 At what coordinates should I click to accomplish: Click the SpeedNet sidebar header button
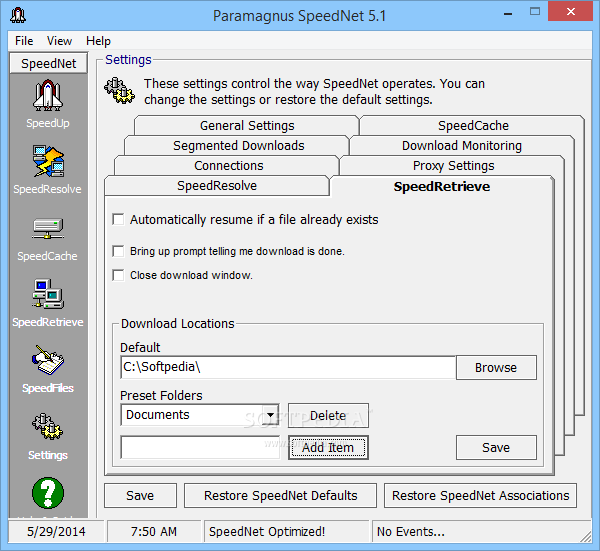(49, 63)
